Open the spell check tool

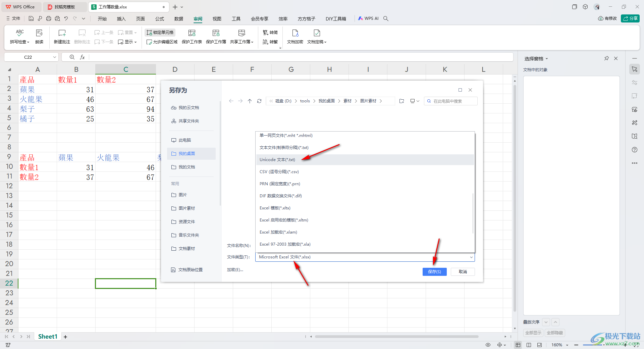(x=20, y=36)
